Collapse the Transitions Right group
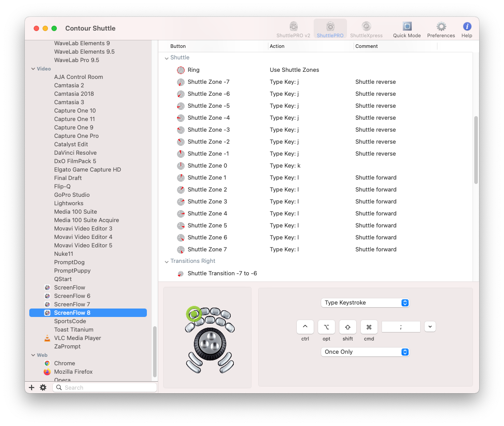 [x=166, y=262]
